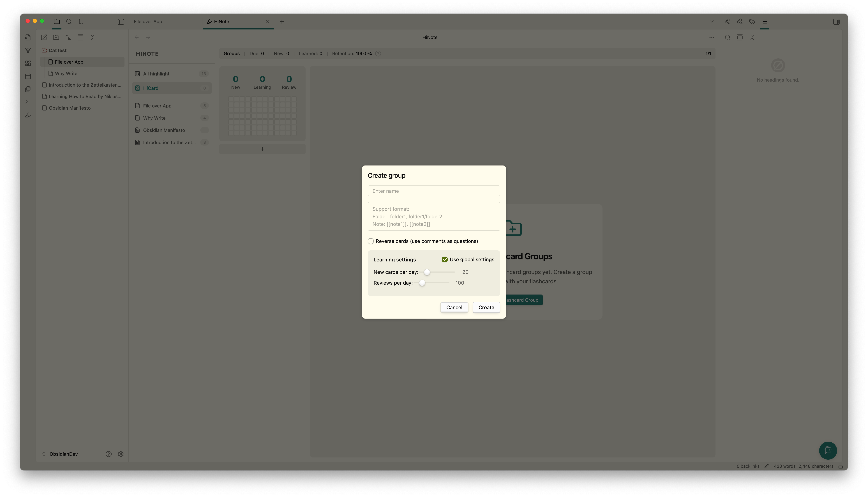Select Why Write in HiNote list

(172, 118)
